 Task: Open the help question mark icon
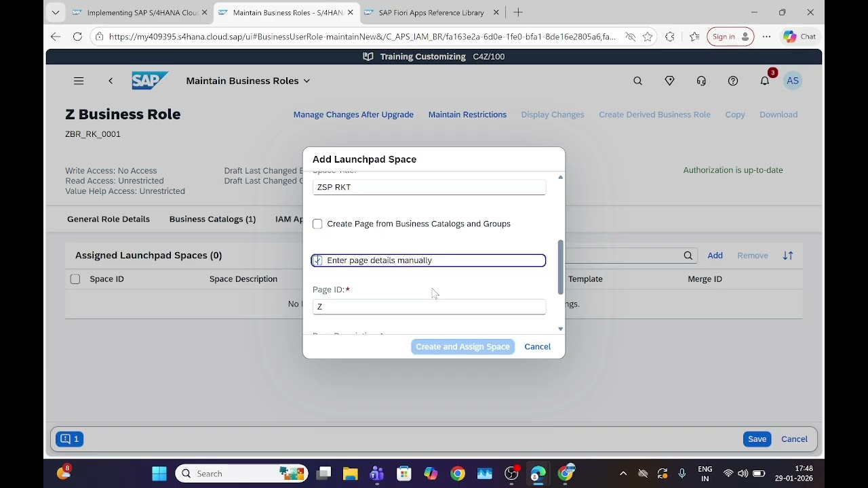tap(733, 81)
